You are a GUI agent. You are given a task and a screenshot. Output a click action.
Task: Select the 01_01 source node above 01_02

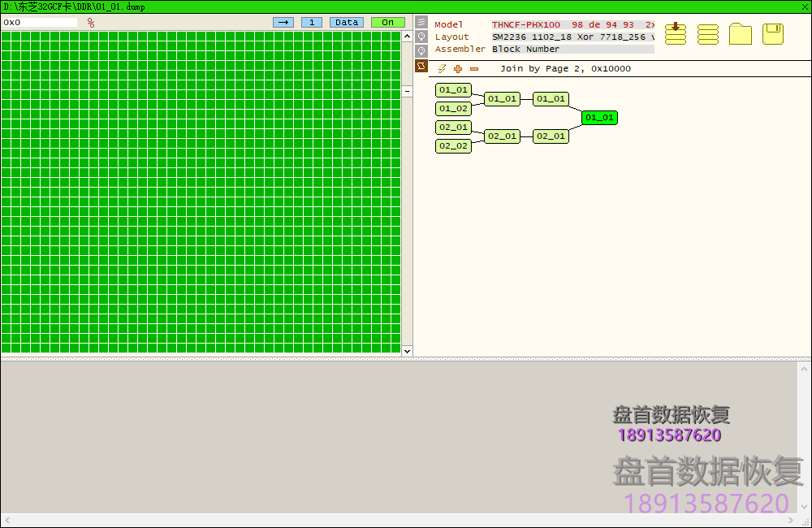[x=454, y=89]
